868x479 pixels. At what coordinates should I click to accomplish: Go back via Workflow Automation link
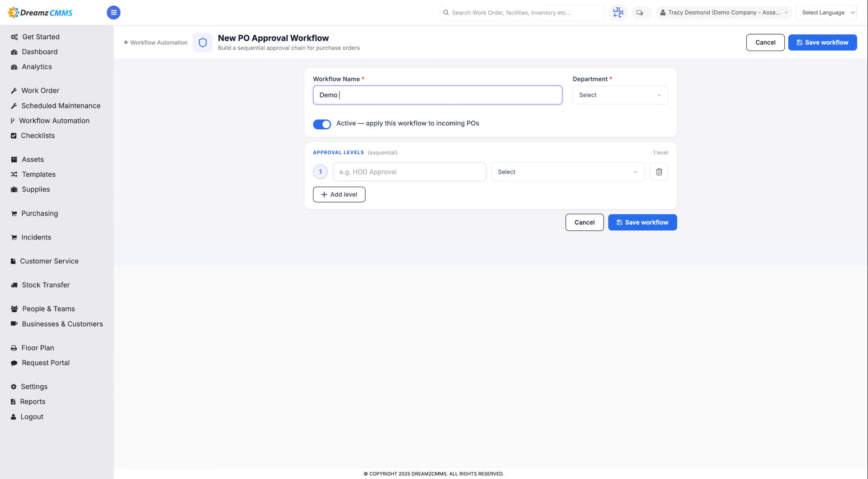point(156,42)
